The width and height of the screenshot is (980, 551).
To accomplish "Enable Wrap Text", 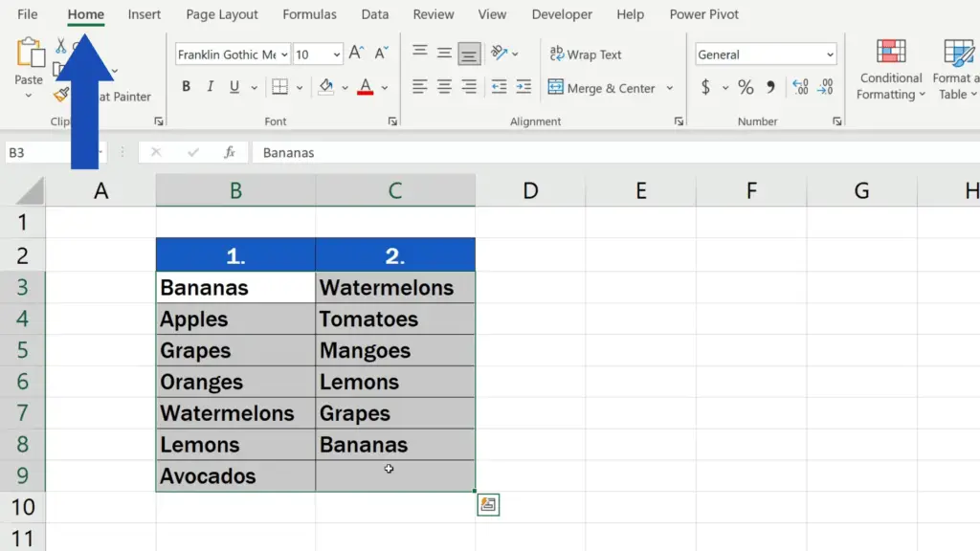I will (x=586, y=55).
